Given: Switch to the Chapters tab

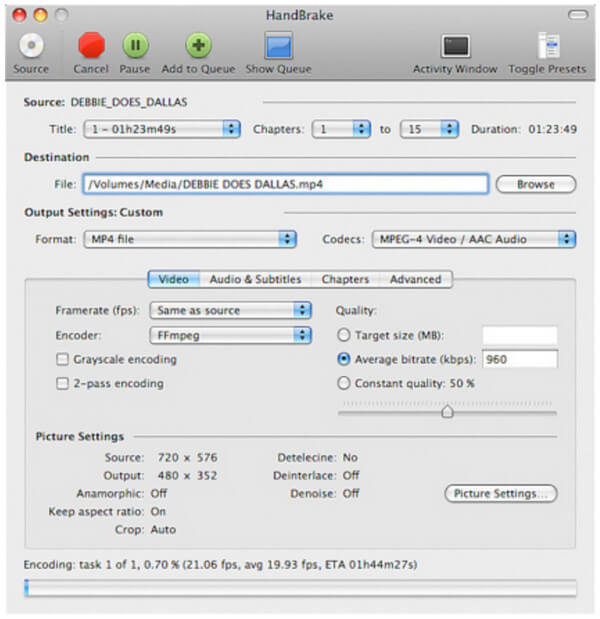Looking at the screenshot, I should 345,279.
